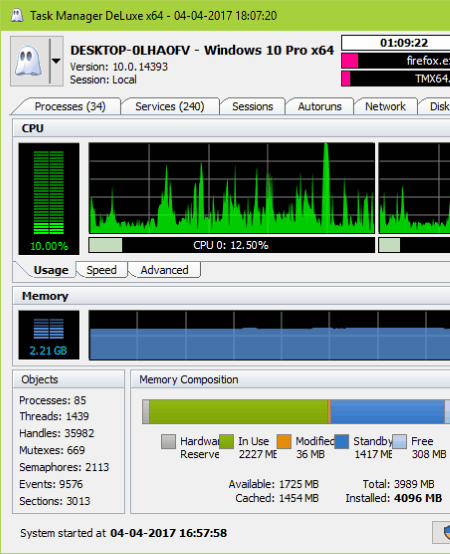The width and height of the screenshot is (450, 554).
Task: Click the firefox.exe top process bar
Action: (x=396, y=61)
